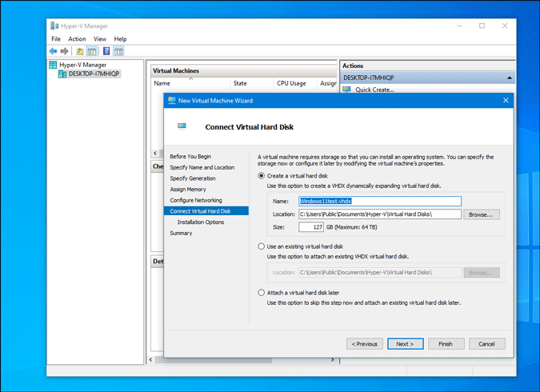
Task: Click the Size field showing 127
Action: pos(311,227)
